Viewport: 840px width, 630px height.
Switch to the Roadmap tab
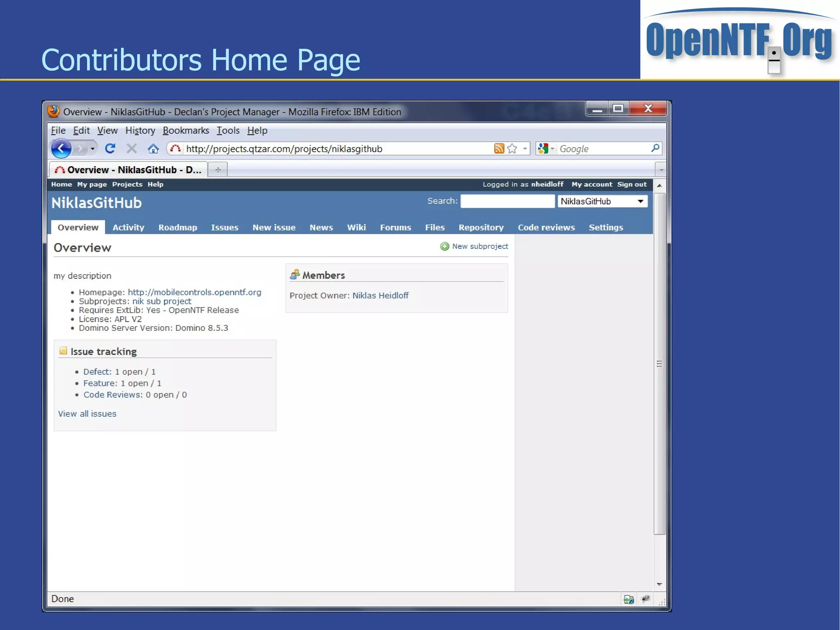178,227
